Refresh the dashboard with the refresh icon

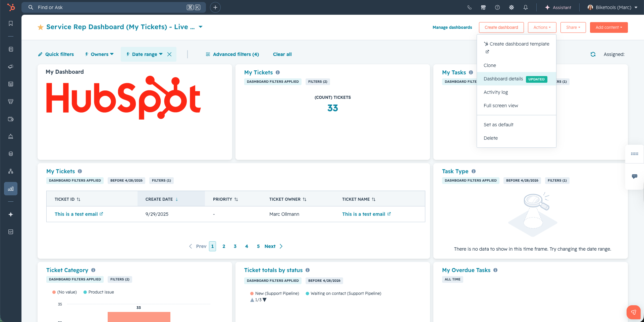tap(593, 54)
